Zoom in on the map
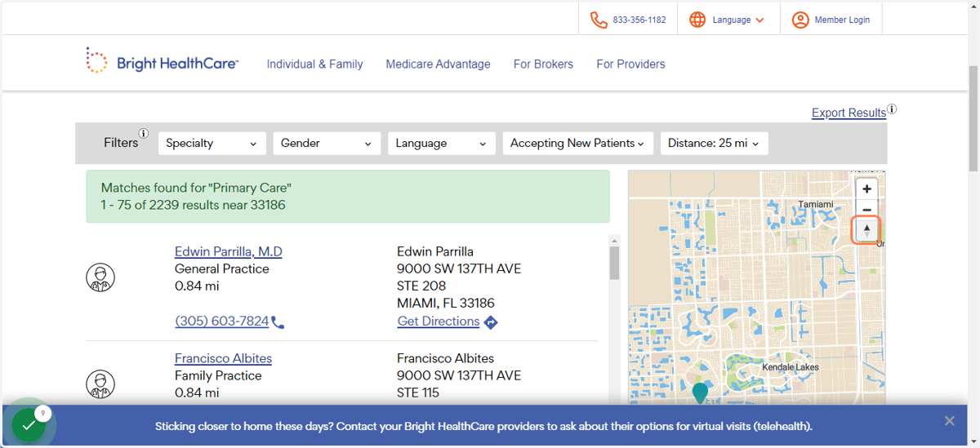Viewport: 980px width, 448px height. [x=866, y=189]
